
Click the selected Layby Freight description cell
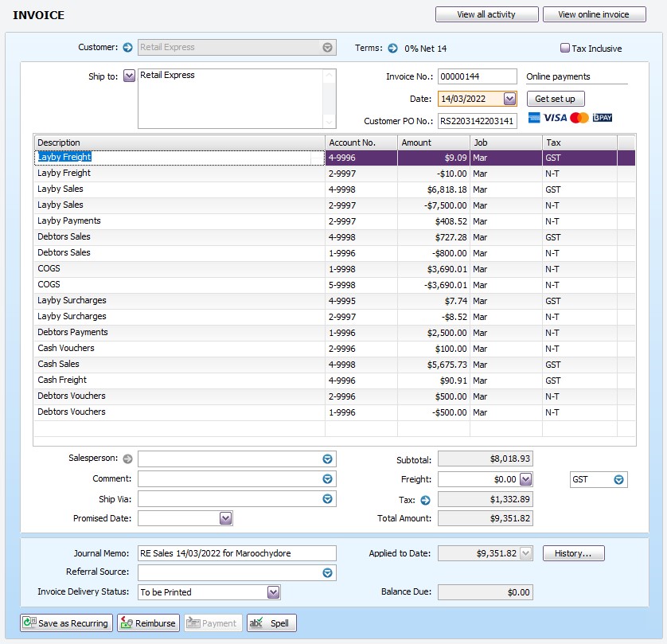point(180,158)
